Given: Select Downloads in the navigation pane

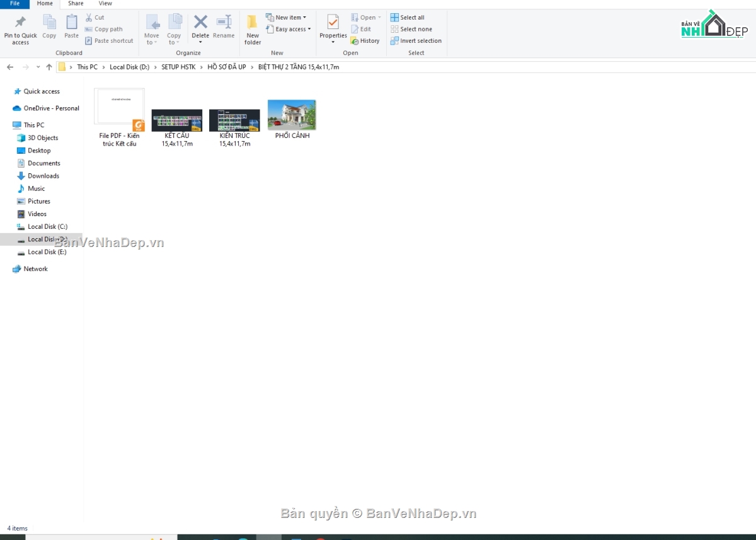Looking at the screenshot, I should click(43, 176).
